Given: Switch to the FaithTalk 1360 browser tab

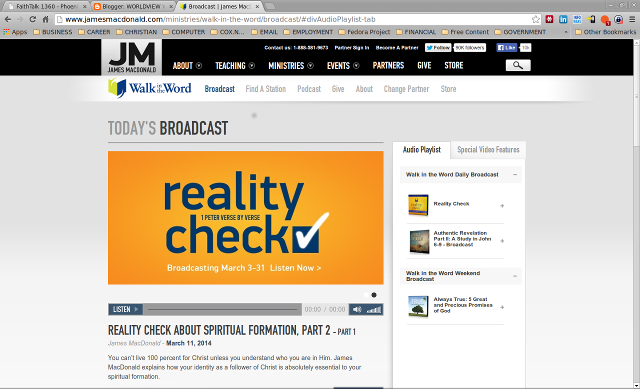Looking at the screenshot, I should coord(46,7).
